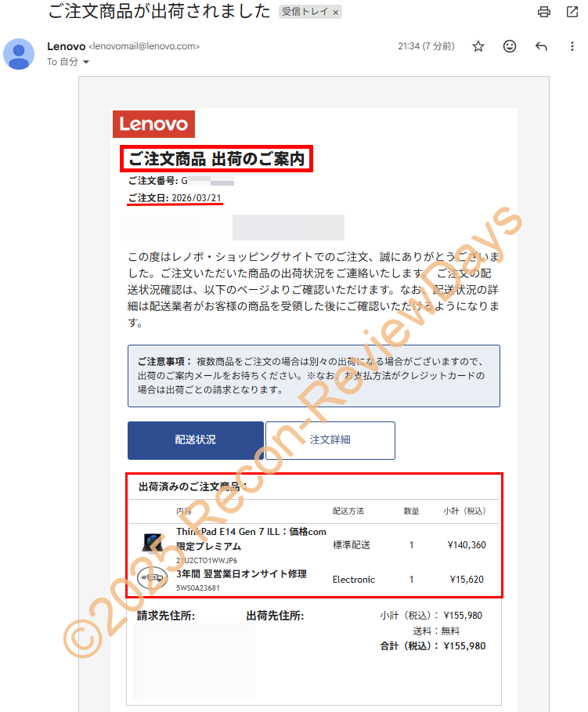Remove the 受信トレイ label with the x
Viewport: 588px width, 712px height.
336,13
